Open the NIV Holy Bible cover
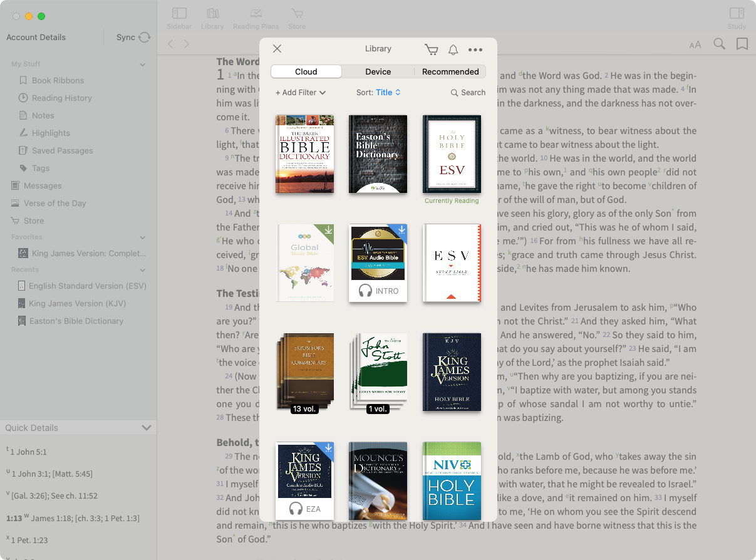This screenshot has width=756, height=560. [452, 481]
